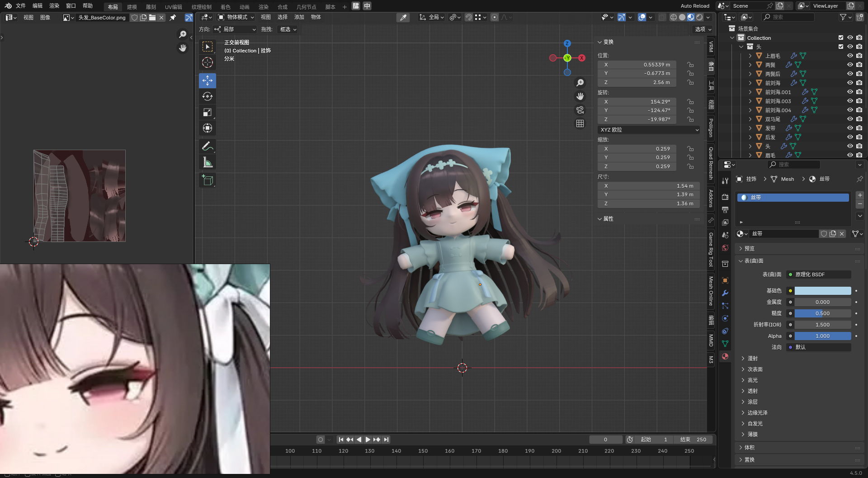Click the 选项 button in the viewport header

[x=703, y=29]
